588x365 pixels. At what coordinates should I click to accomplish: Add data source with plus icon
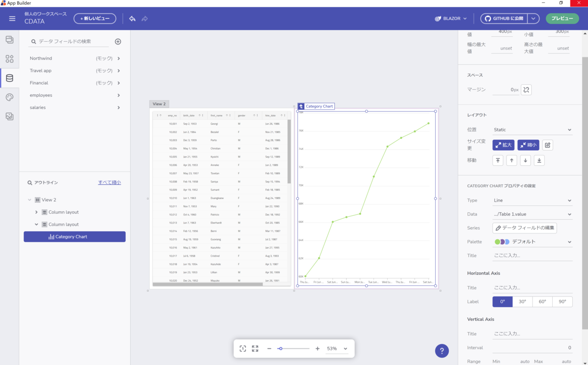tap(118, 42)
